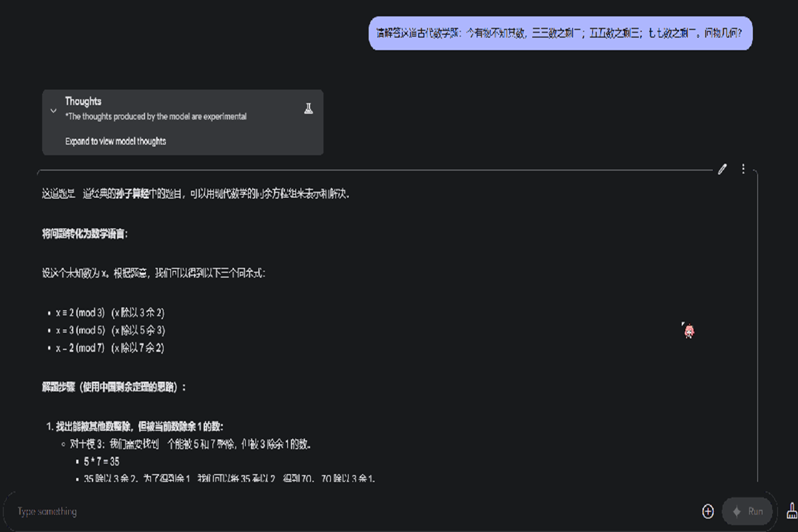Click the 'x ≡ 3 (mod 5)' bullet
Screen dimensions: 798x532
tap(80, 331)
